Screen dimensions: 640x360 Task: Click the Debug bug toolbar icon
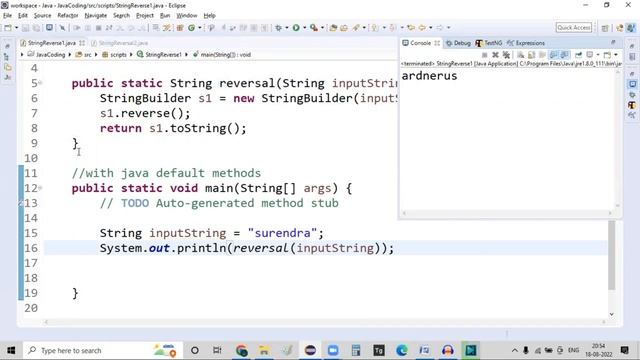(x=279, y=28)
